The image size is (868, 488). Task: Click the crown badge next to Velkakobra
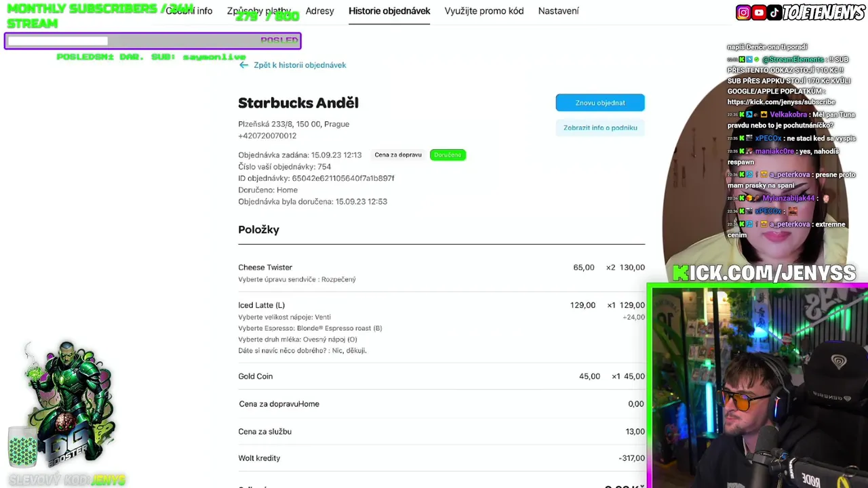(764, 115)
